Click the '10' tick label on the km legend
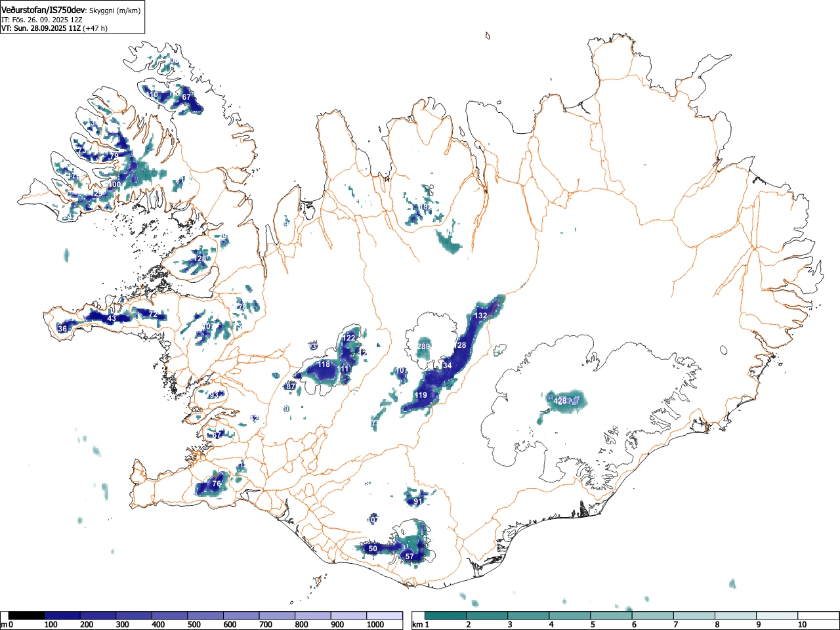 coord(801,625)
